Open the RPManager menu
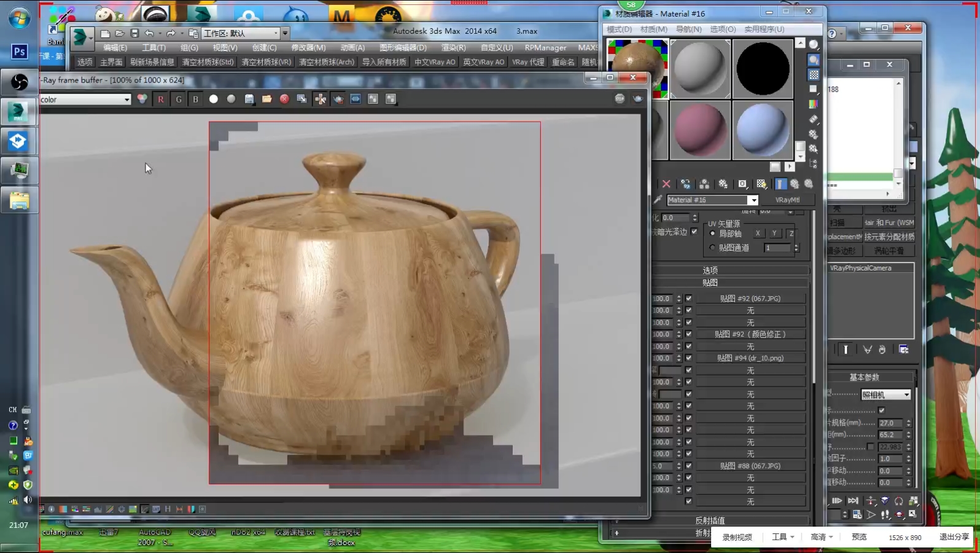The width and height of the screenshot is (980, 553). coord(545,47)
